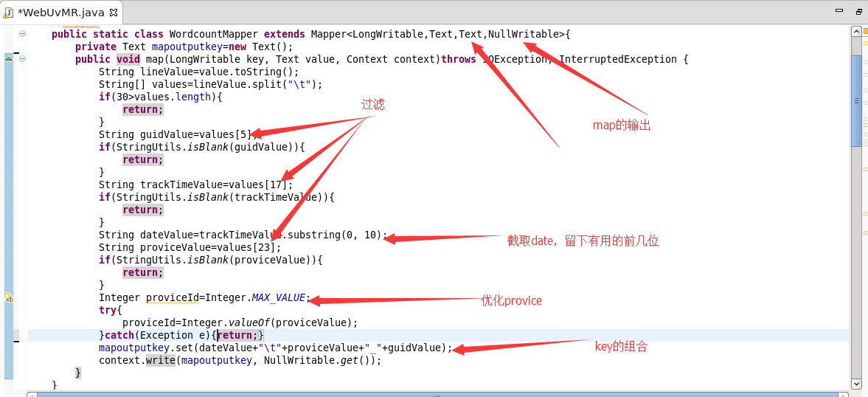The height and width of the screenshot is (397, 868).
Task: Click the mapoutputkey field in the private Text declaration
Action: [187, 46]
